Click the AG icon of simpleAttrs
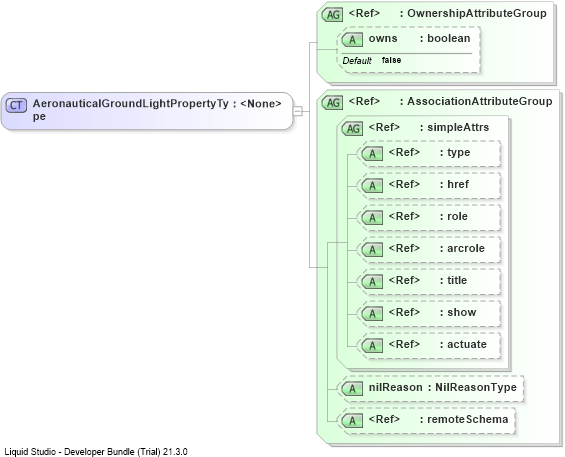 352,128
